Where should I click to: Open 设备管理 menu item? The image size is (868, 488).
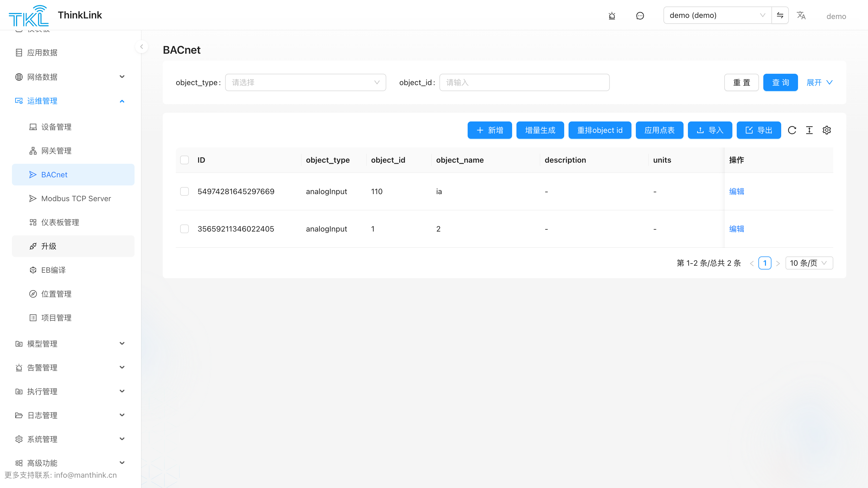73,127
